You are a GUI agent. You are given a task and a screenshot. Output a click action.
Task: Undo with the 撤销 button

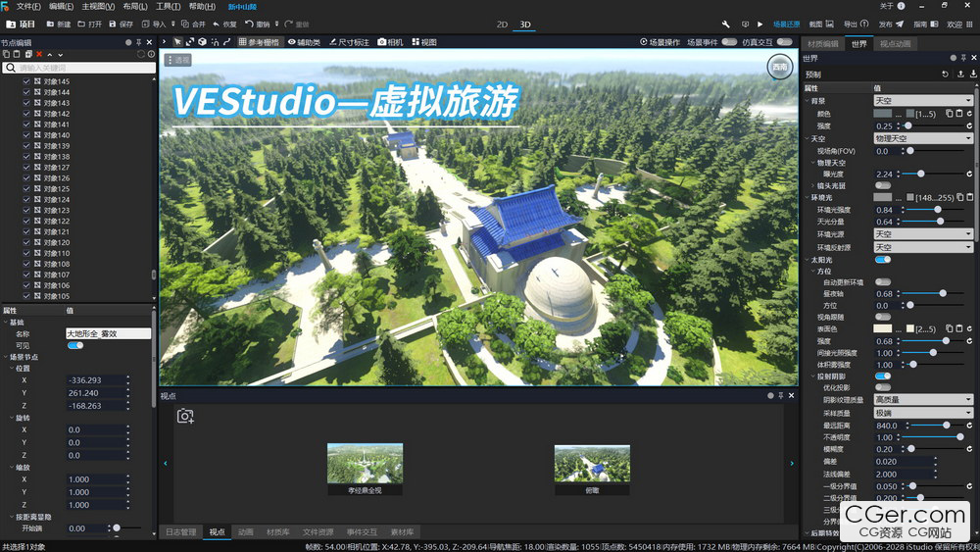[x=257, y=25]
